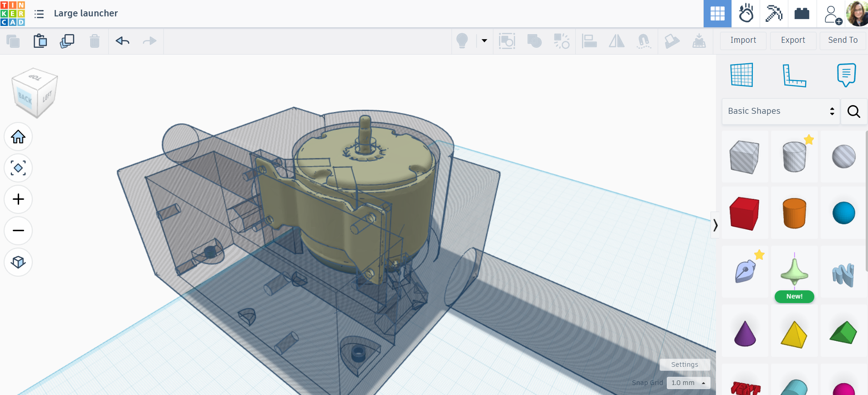868x395 pixels.
Task: Zoom in with the plus button
Action: pos(18,199)
